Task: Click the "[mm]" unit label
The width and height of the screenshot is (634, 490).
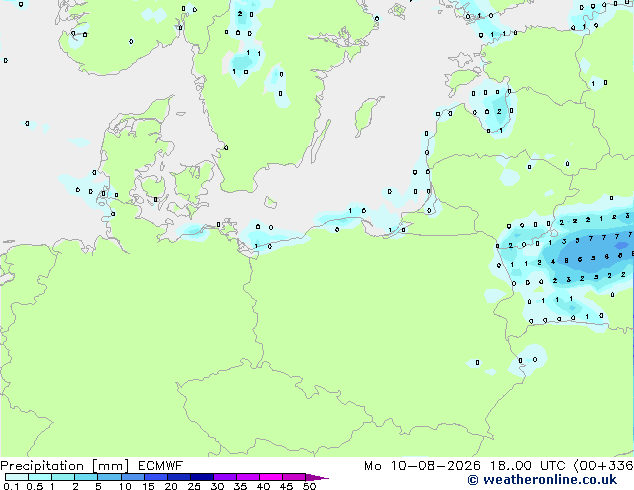Action: [111, 466]
